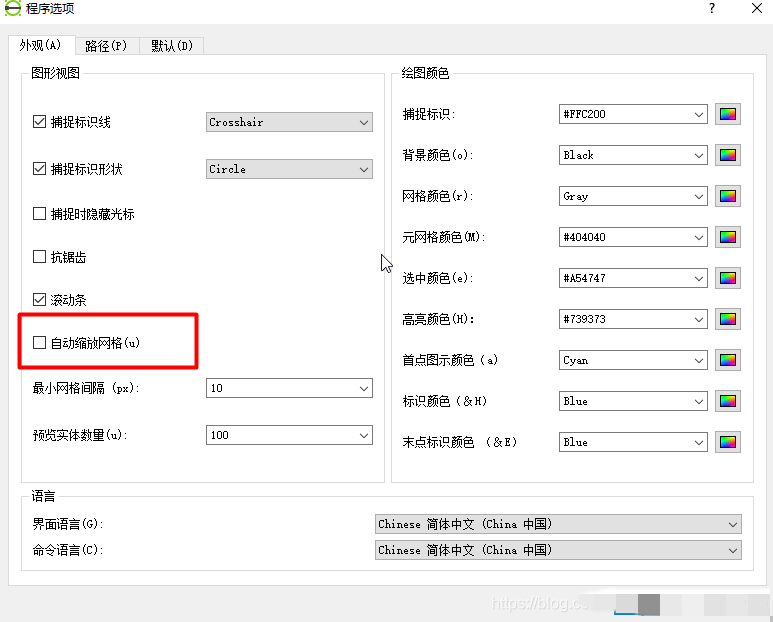
Task: Open color picker for 末点标识颜色
Action: (x=727, y=442)
